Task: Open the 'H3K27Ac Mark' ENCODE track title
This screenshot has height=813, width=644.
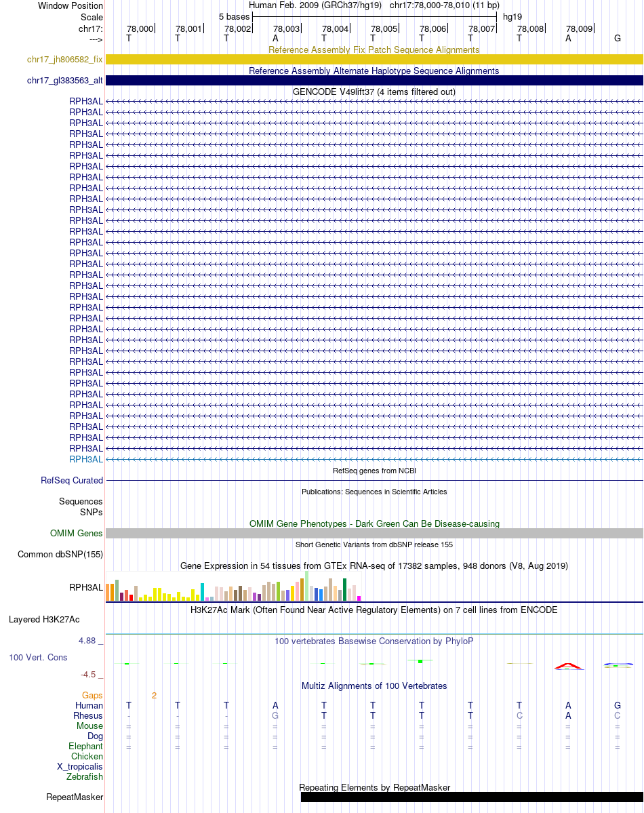Action: click(374, 610)
